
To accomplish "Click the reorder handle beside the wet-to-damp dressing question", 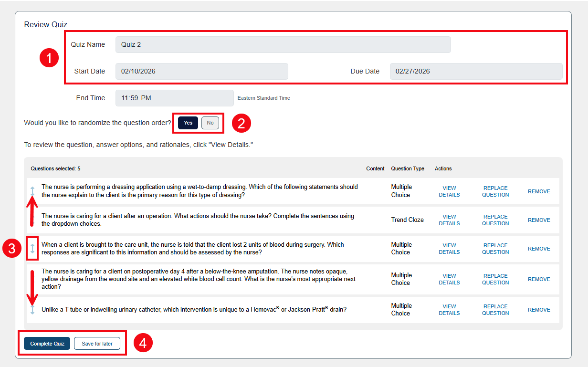I will pyautogui.click(x=32, y=191).
